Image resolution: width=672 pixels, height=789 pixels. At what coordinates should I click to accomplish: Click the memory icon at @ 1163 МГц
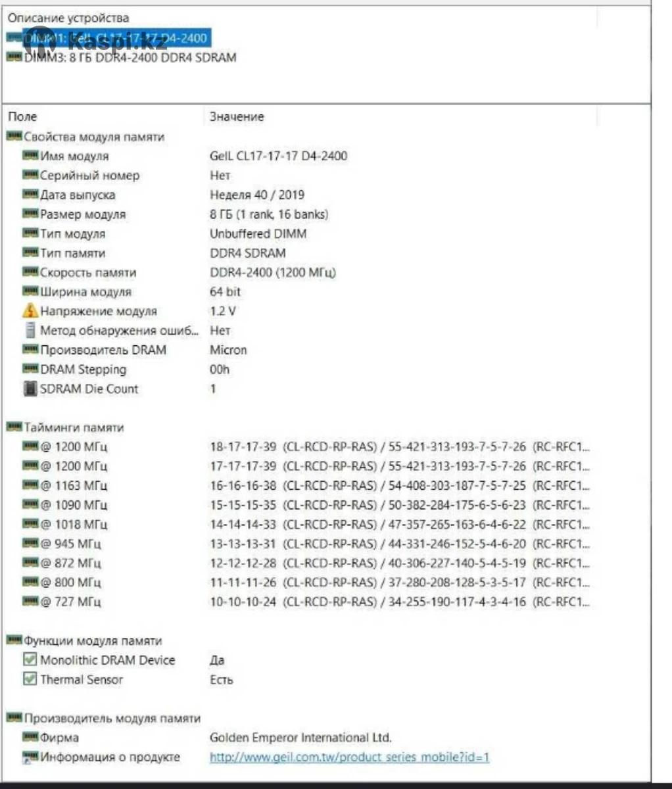point(30,485)
